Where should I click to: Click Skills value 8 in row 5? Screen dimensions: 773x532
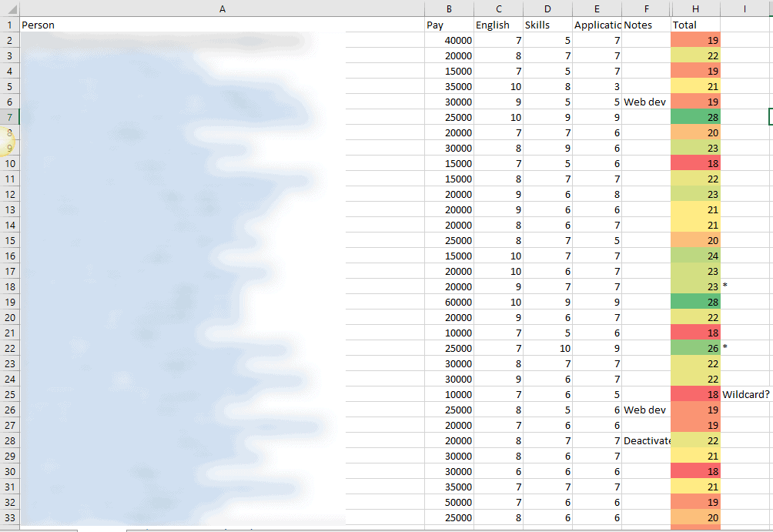[547, 86]
